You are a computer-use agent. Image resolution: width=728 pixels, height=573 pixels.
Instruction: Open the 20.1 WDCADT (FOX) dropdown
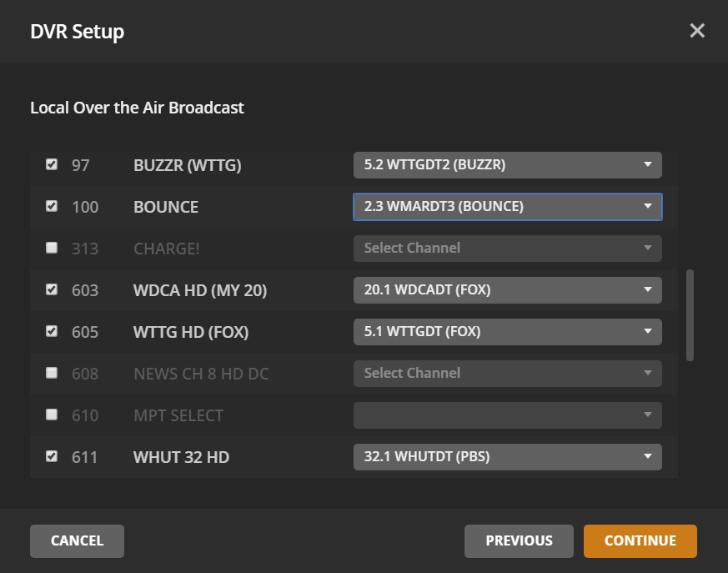[507, 290]
